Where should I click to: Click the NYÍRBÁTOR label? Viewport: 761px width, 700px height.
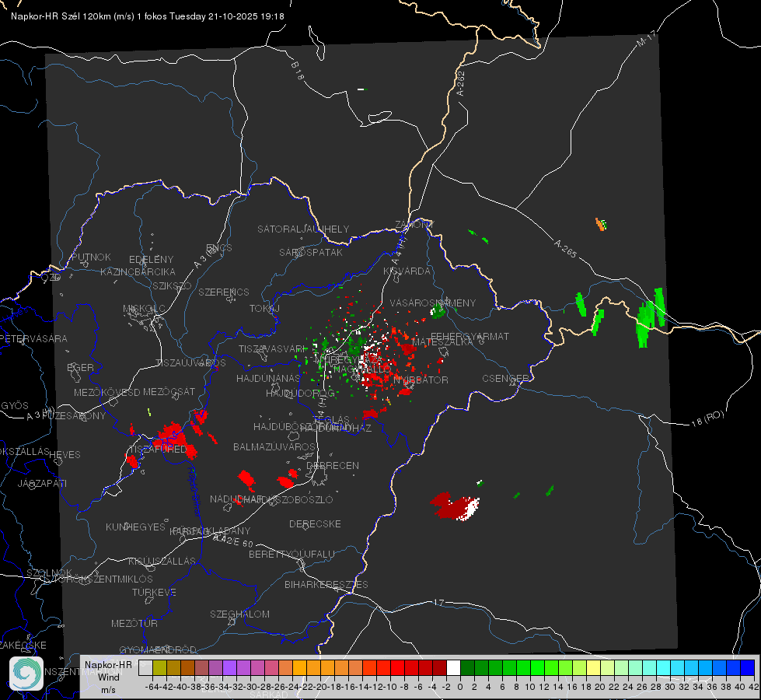pos(421,380)
